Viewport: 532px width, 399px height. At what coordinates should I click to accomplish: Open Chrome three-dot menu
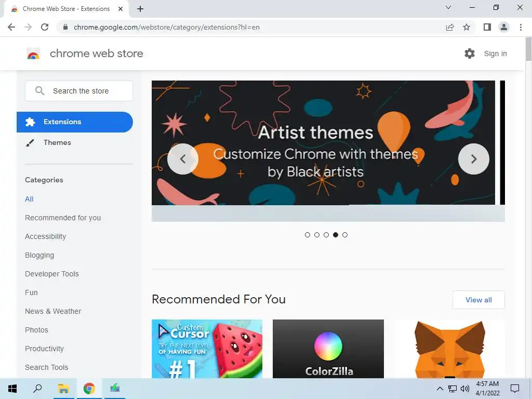click(x=521, y=27)
